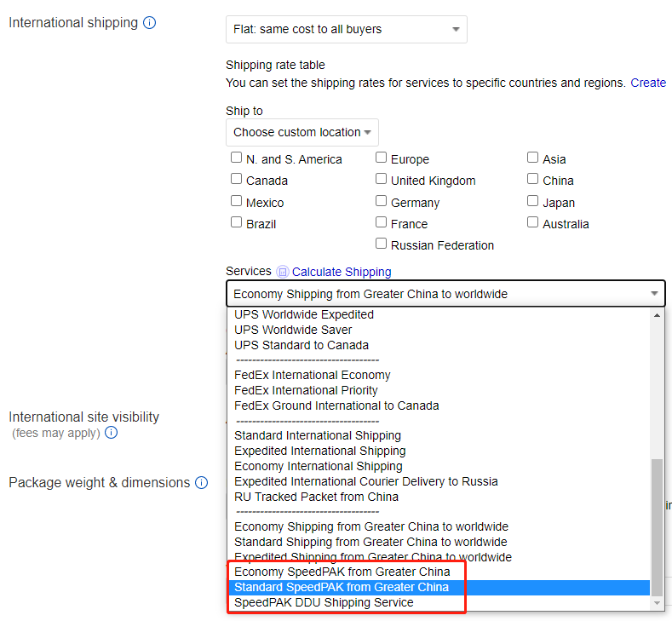Open the Services shipping method dropdown
Viewport: 672px width, 621px height.
pos(445,294)
